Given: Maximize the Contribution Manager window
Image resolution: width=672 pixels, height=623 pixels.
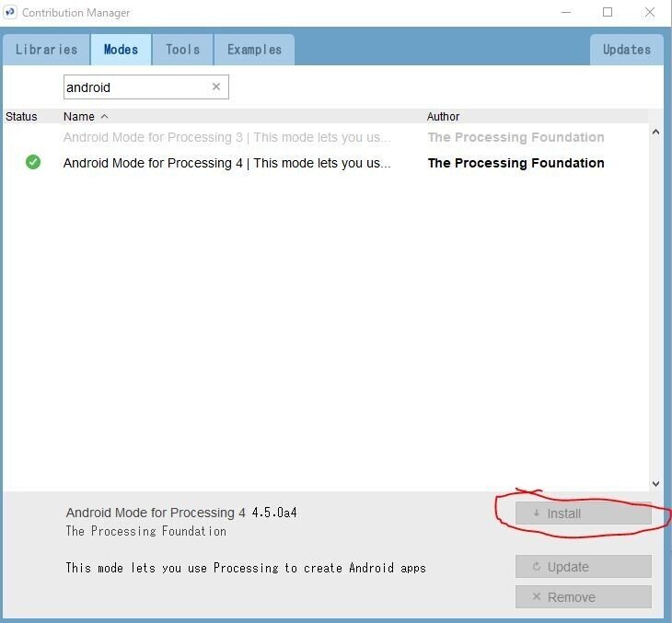Looking at the screenshot, I should (x=608, y=13).
